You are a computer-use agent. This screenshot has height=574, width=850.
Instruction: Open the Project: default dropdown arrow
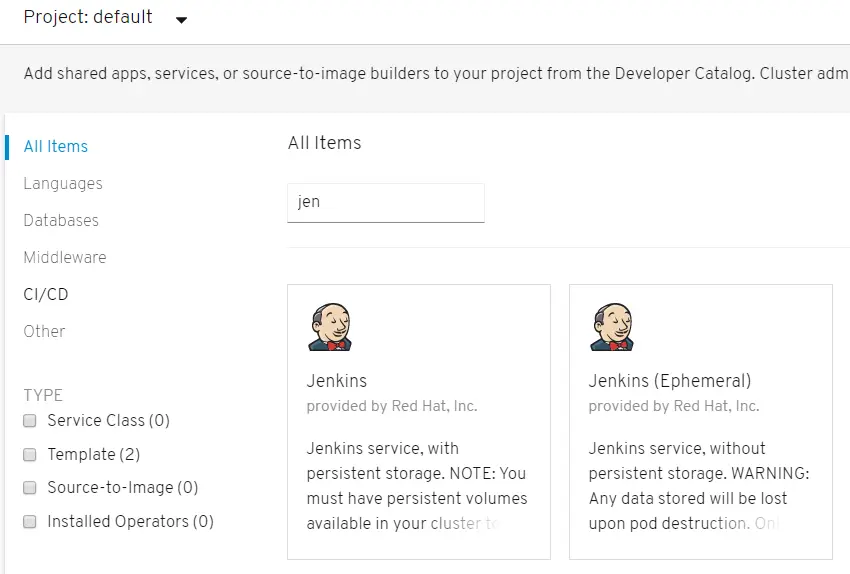[181, 19]
